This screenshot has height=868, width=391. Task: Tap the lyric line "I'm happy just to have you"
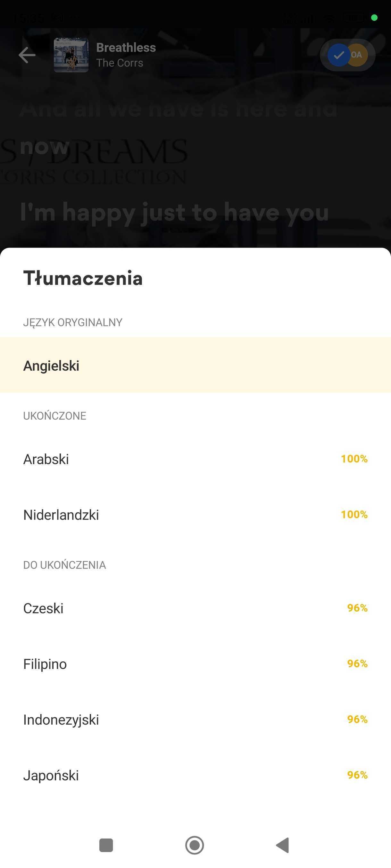pos(174,212)
